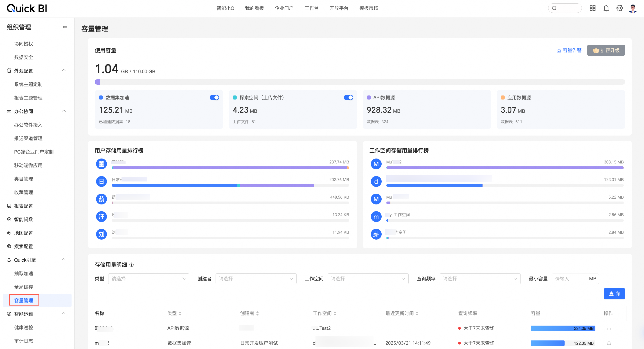The image size is (644, 349).
Task: Open 数据安全 in sidebar
Action: pos(23,57)
